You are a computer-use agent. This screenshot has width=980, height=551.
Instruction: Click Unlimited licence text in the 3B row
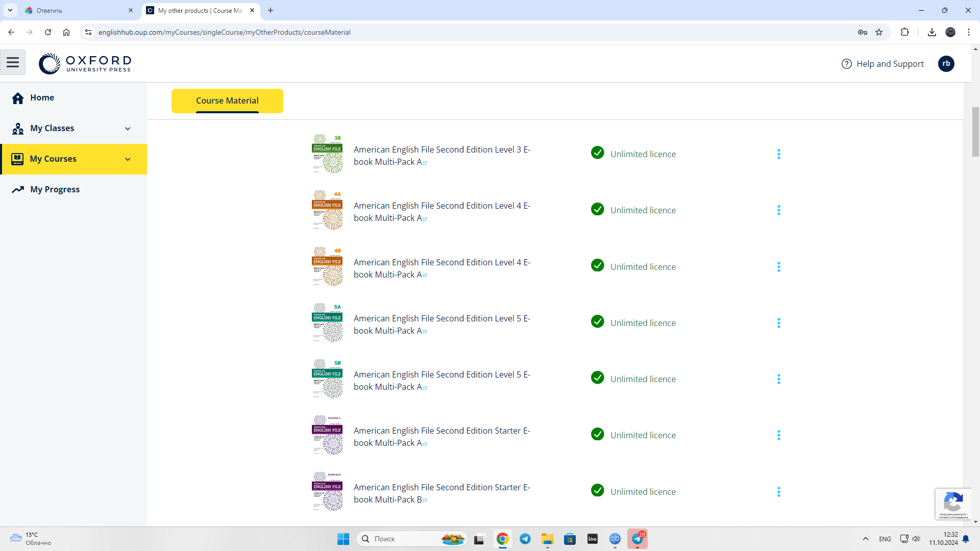point(643,154)
